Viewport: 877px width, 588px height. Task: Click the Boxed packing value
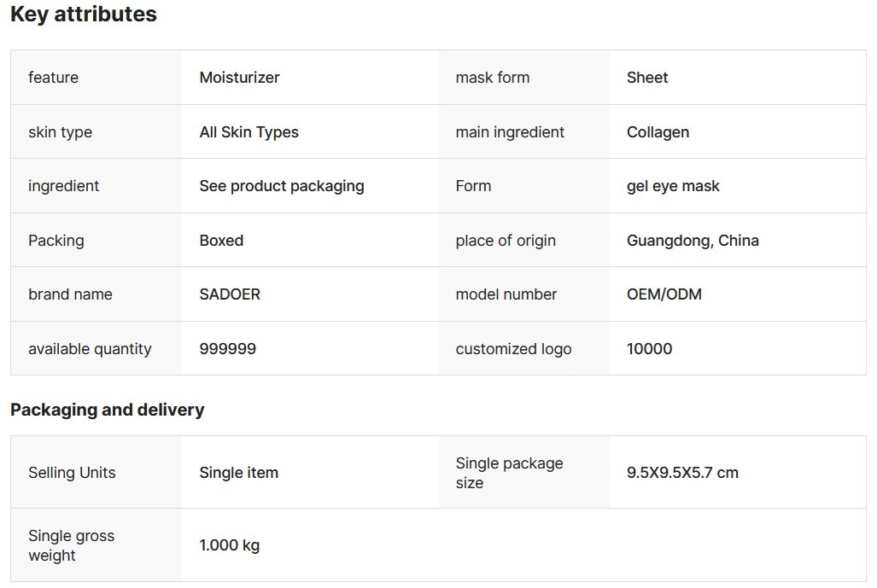pos(221,241)
